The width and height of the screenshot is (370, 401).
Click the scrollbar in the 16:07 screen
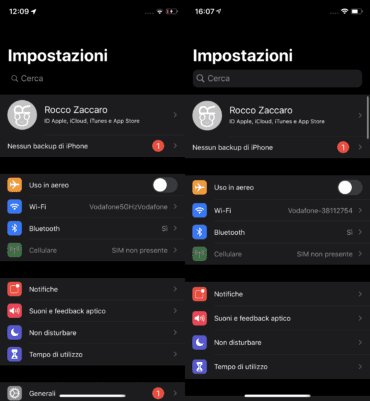click(368, 118)
